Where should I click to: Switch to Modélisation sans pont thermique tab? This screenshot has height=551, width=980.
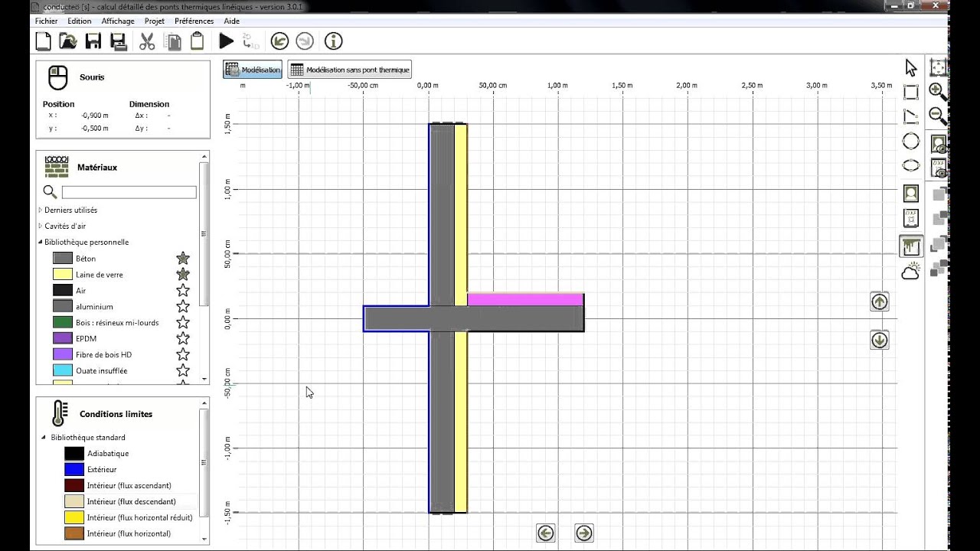pyautogui.click(x=350, y=70)
